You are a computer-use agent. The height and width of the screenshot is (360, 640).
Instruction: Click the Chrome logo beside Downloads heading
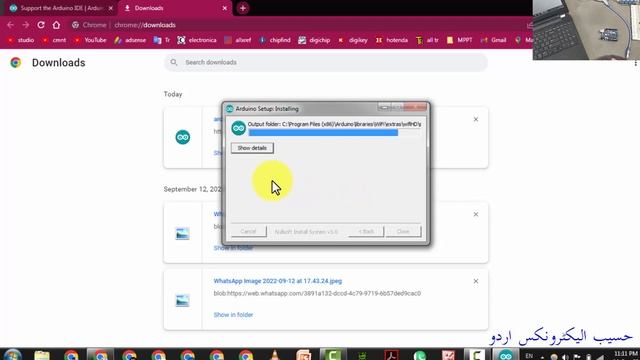pyautogui.click(x=16, y=62)
